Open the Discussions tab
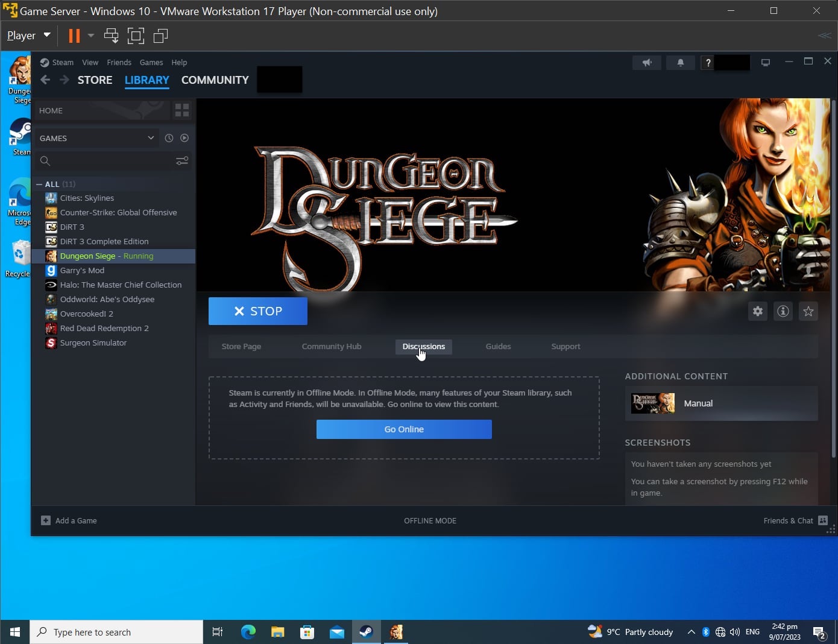Screen dimensions: 838x644 pyautogui.click(x=424, y=347)
